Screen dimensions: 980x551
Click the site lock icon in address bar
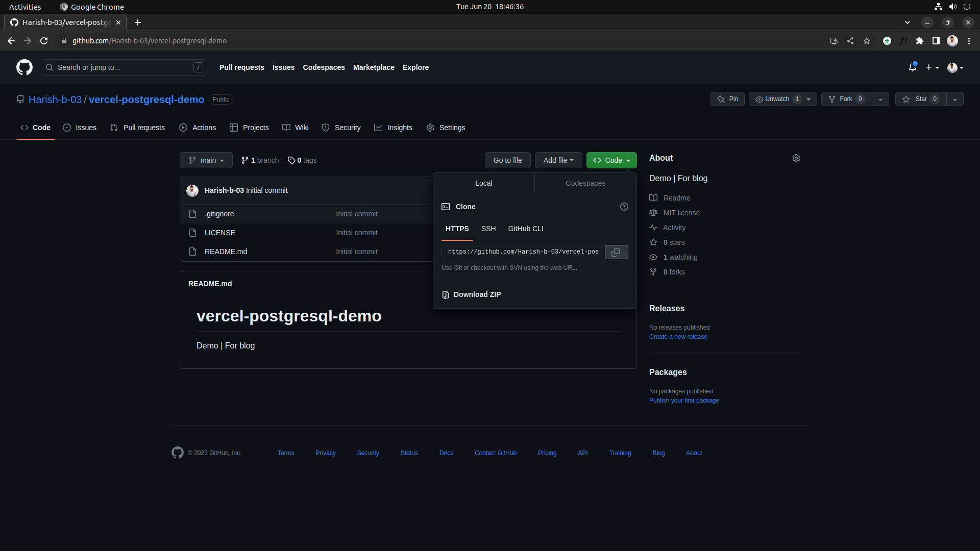64,41
